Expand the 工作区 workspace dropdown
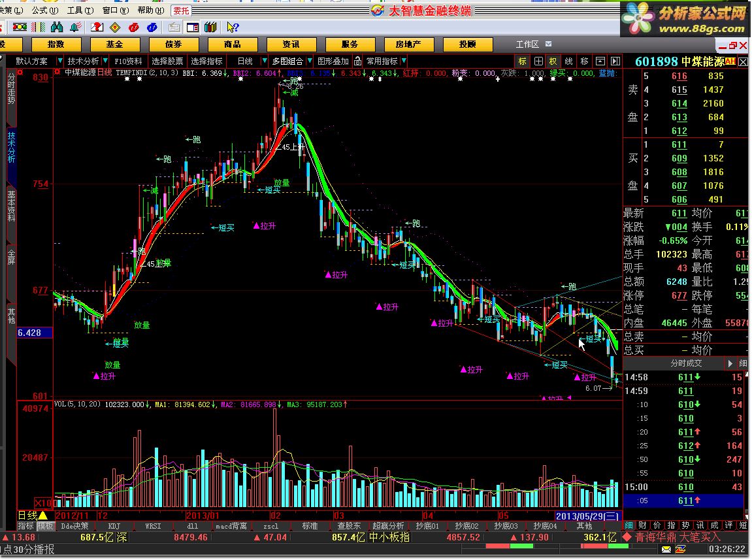This screenshot has width=752, height=560. [548, 44]
